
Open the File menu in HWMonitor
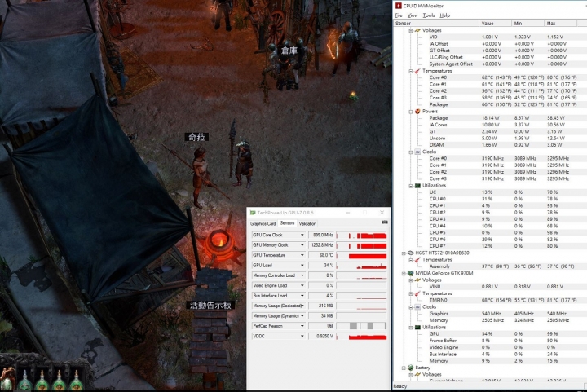pyautogui.click(x=399, y=15)
